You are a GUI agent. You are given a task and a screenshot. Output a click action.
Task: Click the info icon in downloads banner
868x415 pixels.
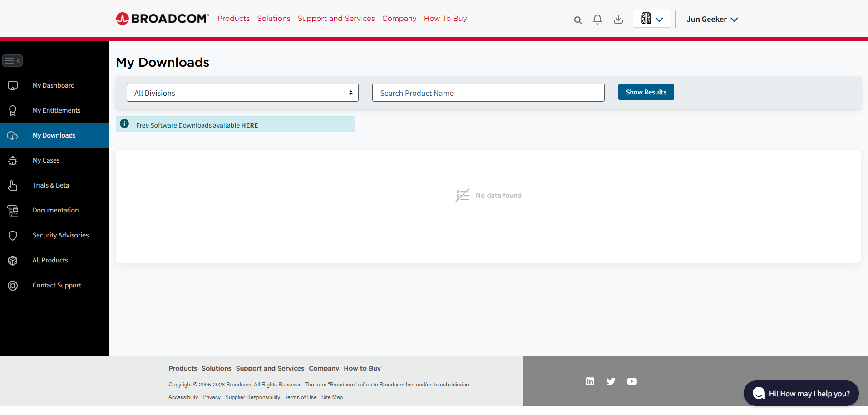tap(124, 124)
